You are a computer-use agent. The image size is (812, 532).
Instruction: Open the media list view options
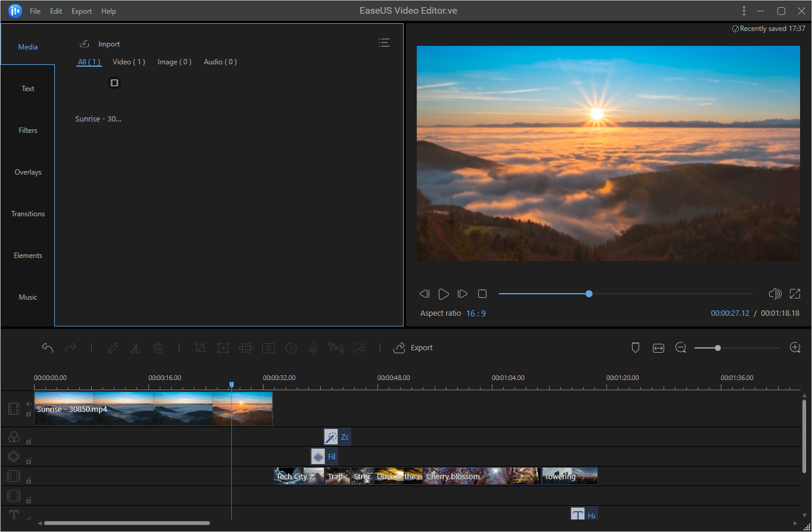click(384, 42)
